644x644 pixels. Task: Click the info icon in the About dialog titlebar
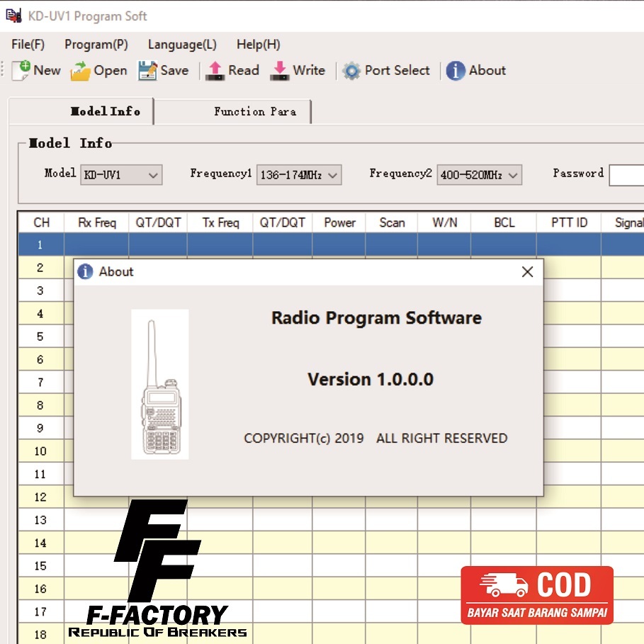[x=85, y=271]
